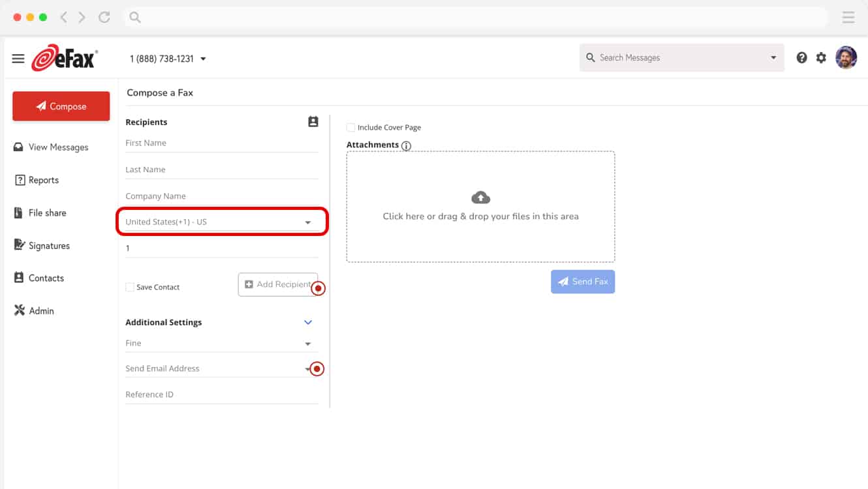Click the help question mark icon
Viewport: 868px width, 489px height.
click(801, 57)
